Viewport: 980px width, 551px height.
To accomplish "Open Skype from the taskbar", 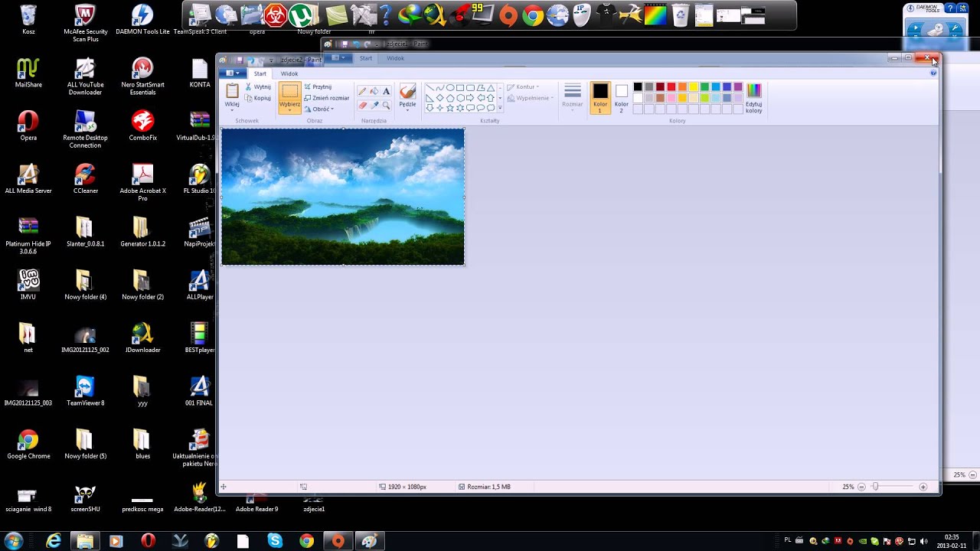I will (x=275, y=541).
